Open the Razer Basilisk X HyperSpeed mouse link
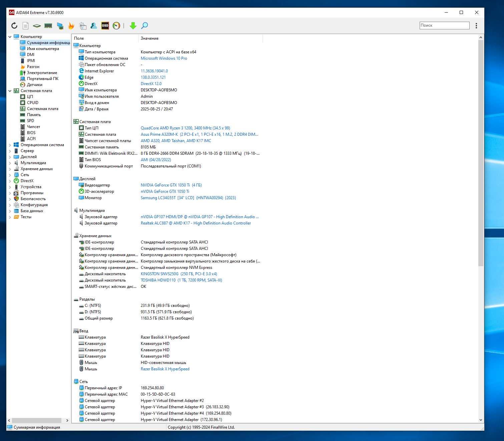The height and width of the screenshot is (441, 504). pyautogui.click(x=165, y=369)
